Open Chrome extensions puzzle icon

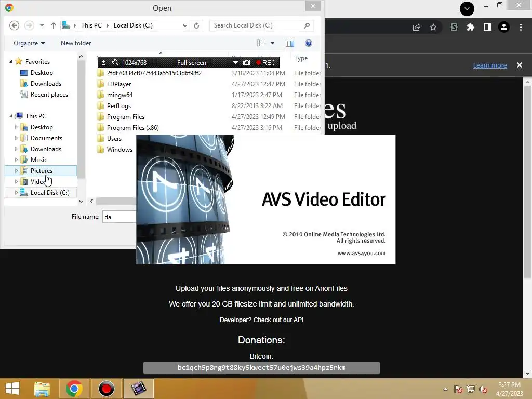470,27
